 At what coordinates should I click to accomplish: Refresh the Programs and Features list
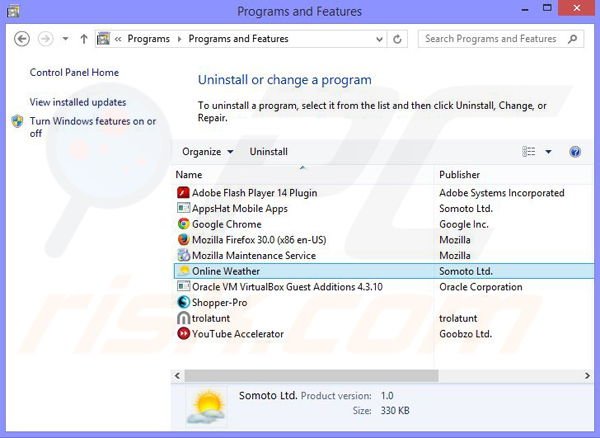point(397,39)
